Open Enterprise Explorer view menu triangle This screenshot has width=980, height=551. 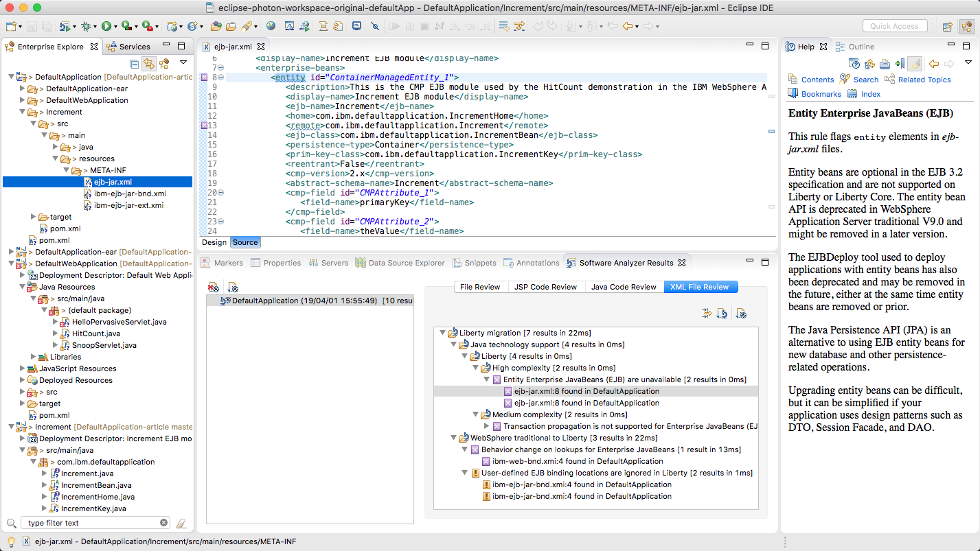pos(182,64)
